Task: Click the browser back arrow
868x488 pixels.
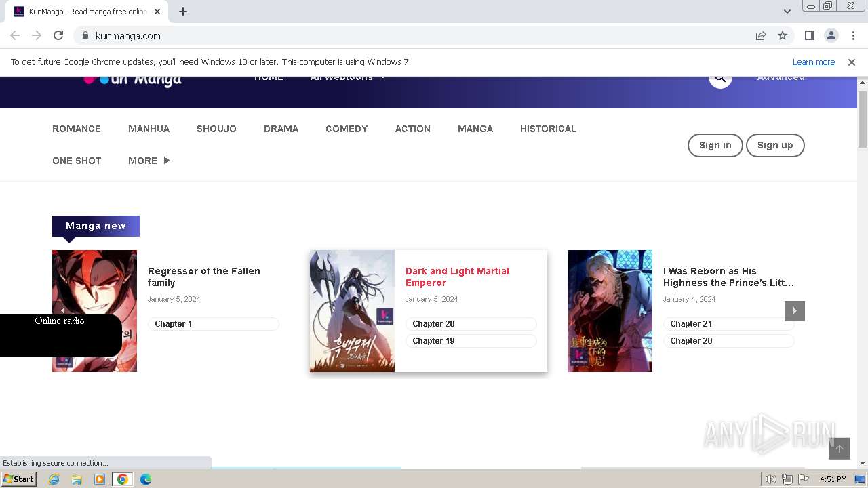Action: coord(15,35)
